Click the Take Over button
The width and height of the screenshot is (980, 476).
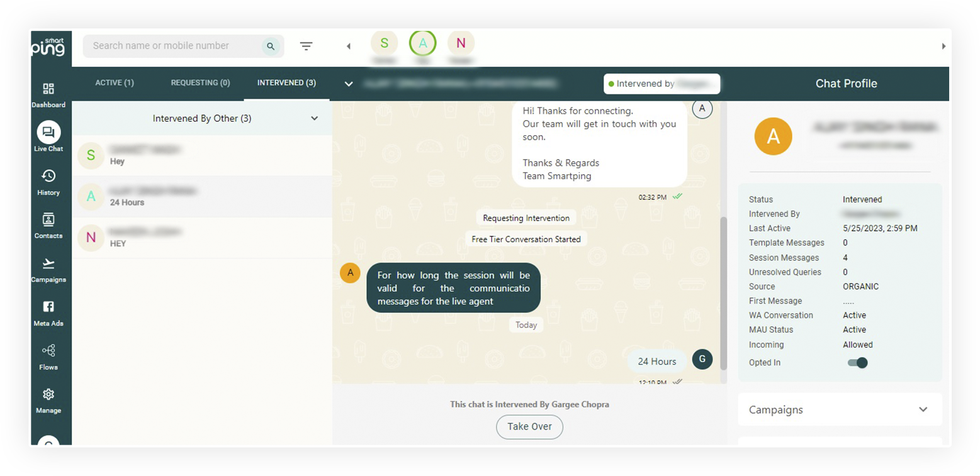click(x=529, y=426)
